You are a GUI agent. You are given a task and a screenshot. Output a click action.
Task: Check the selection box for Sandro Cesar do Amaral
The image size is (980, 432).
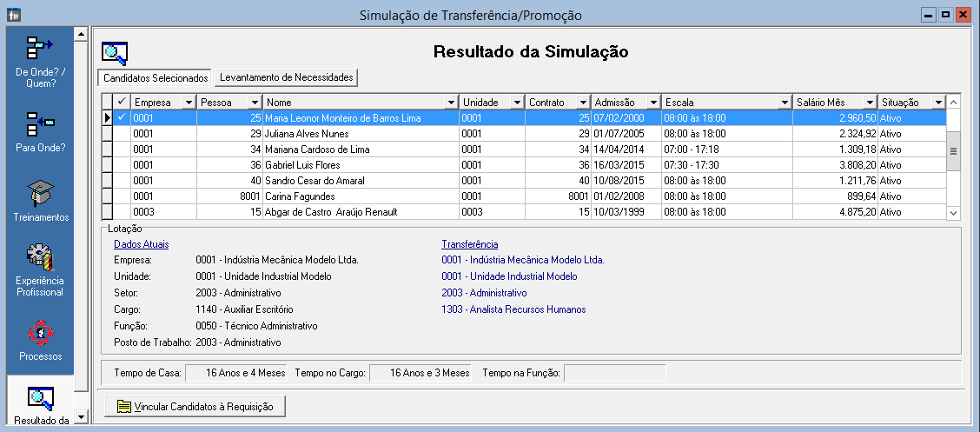[122, 181]
